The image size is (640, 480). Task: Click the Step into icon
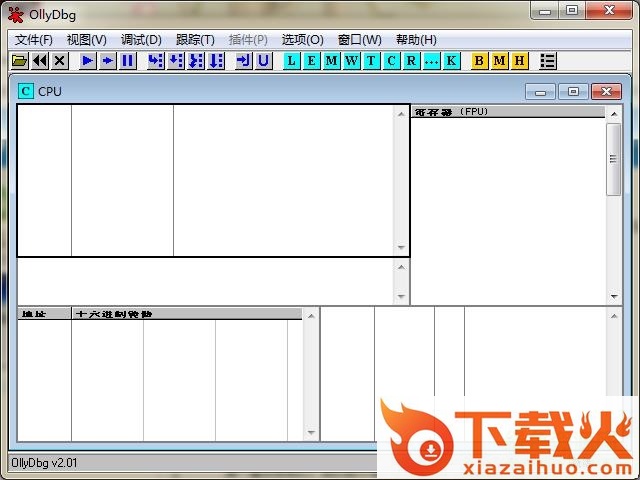pos(156,61)
